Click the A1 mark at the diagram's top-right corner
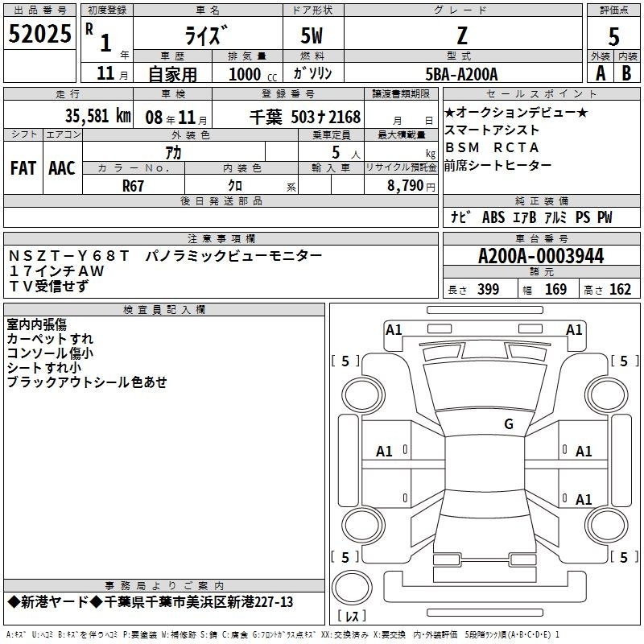Screen dimensions: 644x644 point(574,329)
